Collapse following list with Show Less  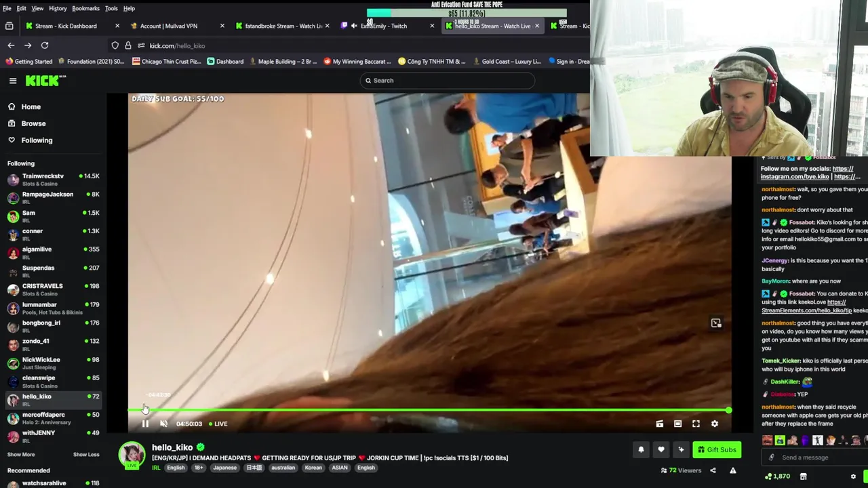[86, 455]
